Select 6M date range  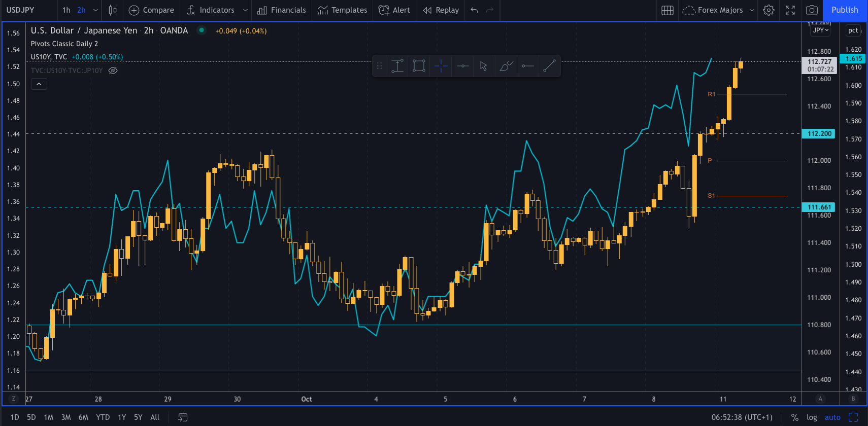(x=83, y=417)
